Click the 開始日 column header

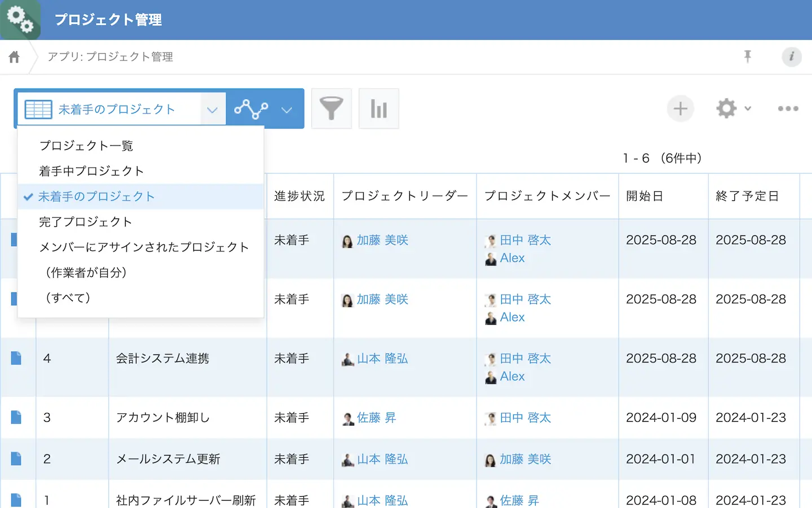[645, 196]
